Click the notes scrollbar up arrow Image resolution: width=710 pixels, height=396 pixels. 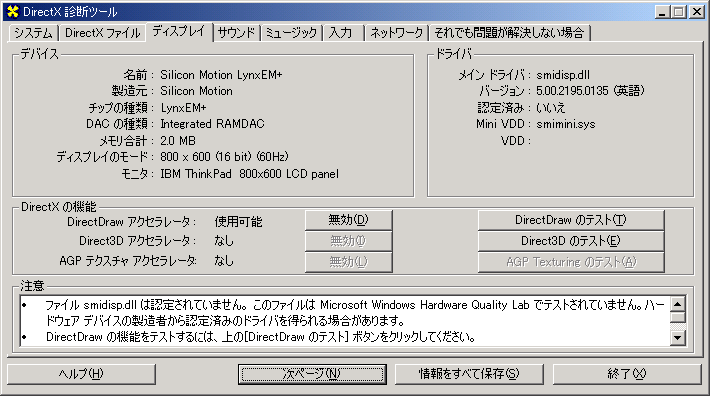click(677, 304)
